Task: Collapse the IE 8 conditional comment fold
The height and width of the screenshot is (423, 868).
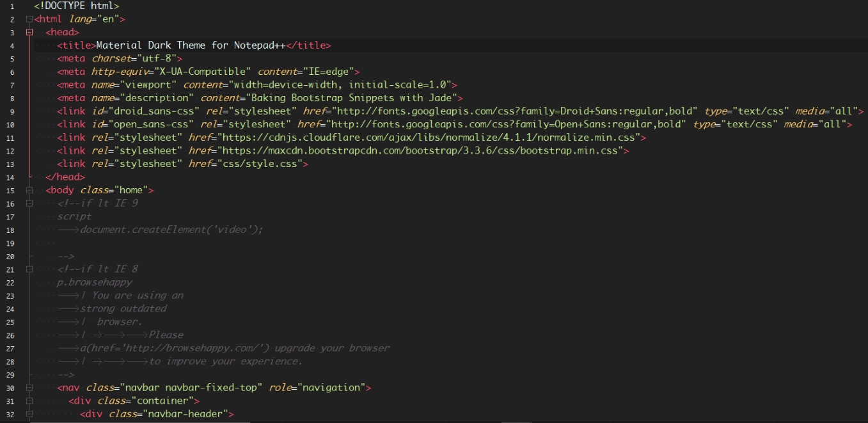Action: click(29, 269)
